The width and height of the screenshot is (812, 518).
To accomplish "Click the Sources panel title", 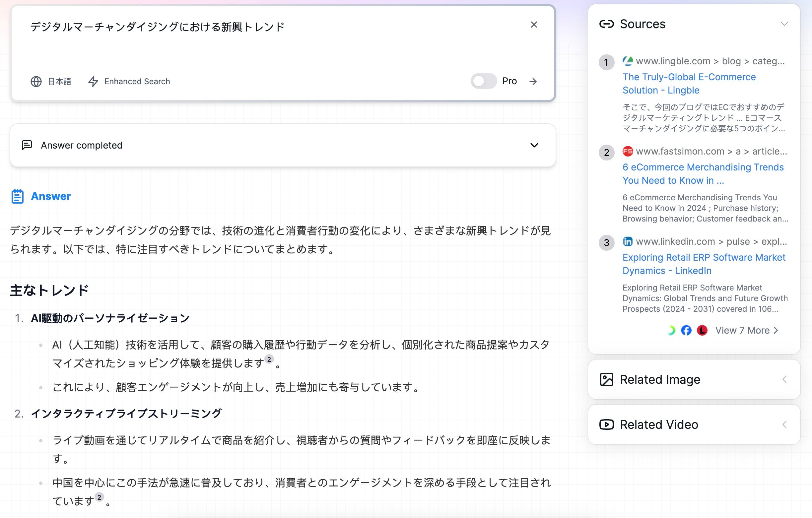I will click(x=643, y=24).
